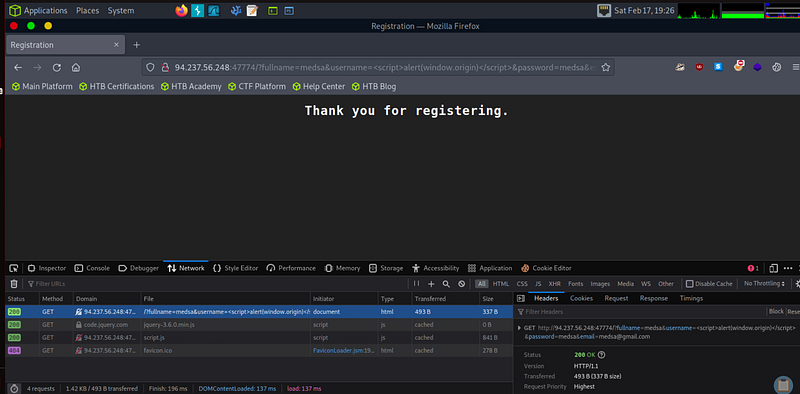Sort requests by the Transferred column
This screenshot has width=800, height=394.
pos(445,299)
